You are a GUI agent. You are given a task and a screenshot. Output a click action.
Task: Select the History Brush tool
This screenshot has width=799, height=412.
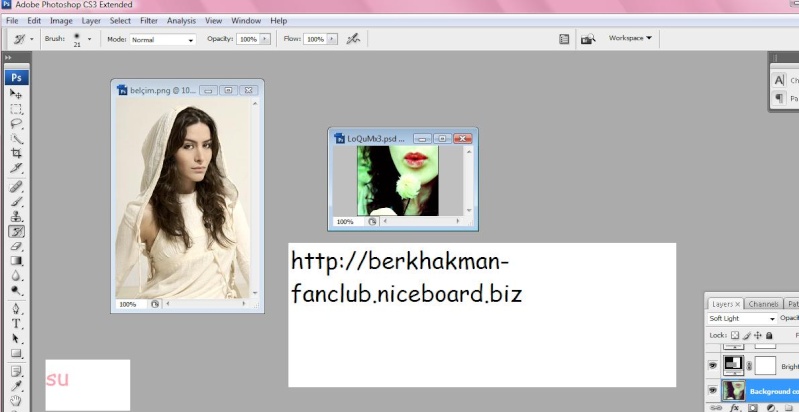[x=16, y=232]
